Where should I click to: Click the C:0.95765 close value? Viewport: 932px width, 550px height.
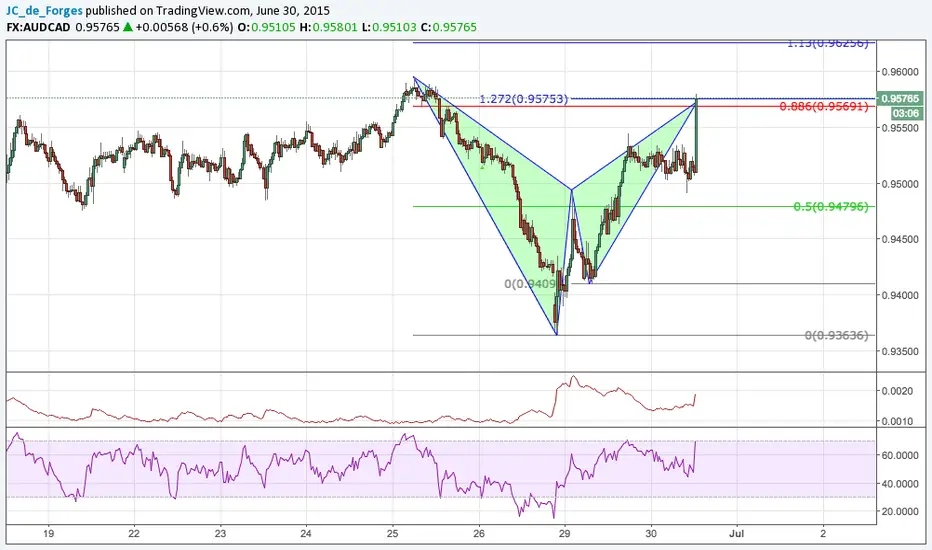(x=449, y=27)
